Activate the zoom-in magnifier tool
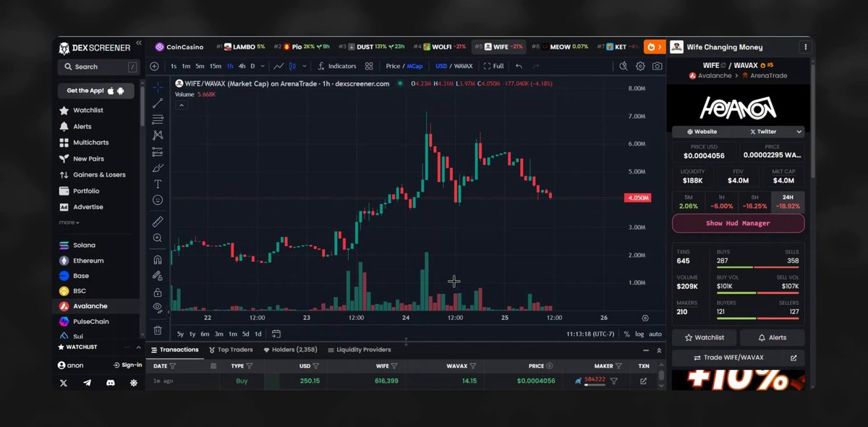 (158, 237)
